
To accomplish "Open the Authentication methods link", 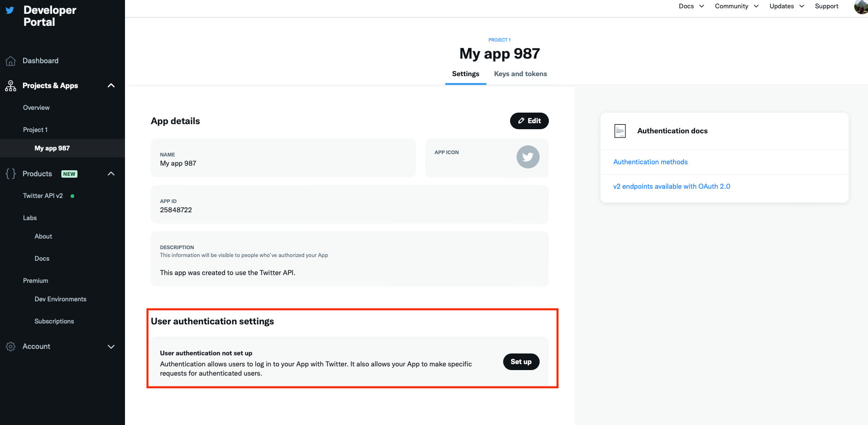I will coord(650,162).
